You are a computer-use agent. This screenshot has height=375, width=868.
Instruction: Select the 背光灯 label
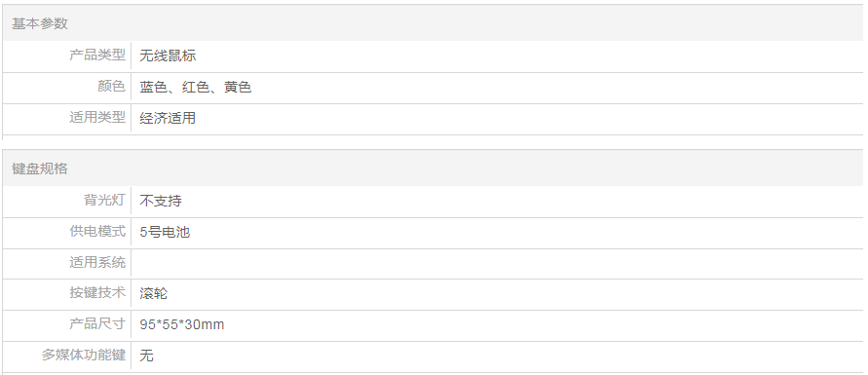[x=104, y=201]
